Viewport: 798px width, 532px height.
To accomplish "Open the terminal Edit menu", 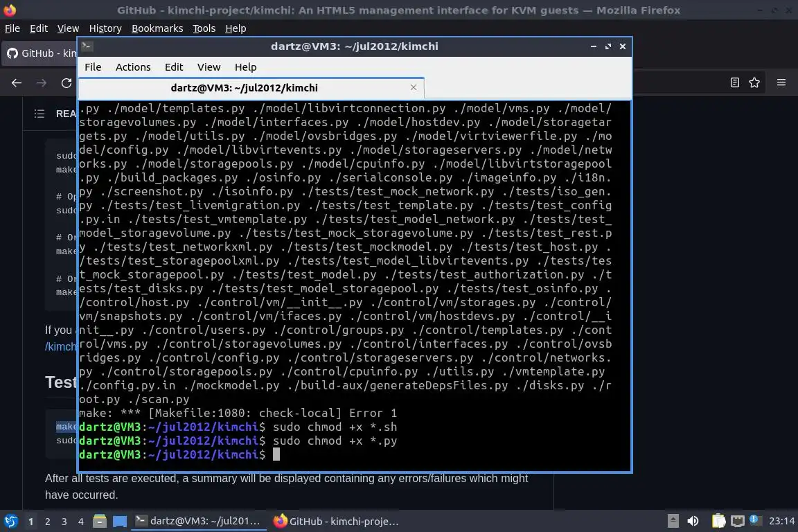I will 174,67.
